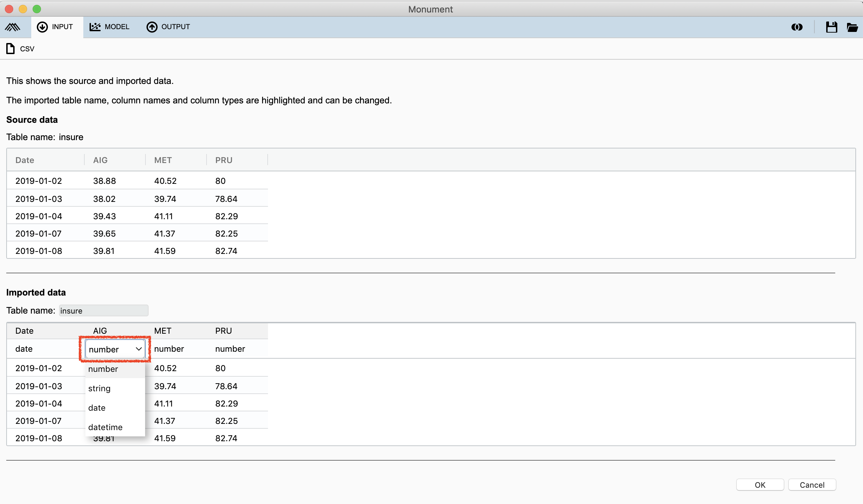Image resolution: width=863 pixels, height=504 pixels.
Task: Click imported PRU column name
Action: [224, 331]
